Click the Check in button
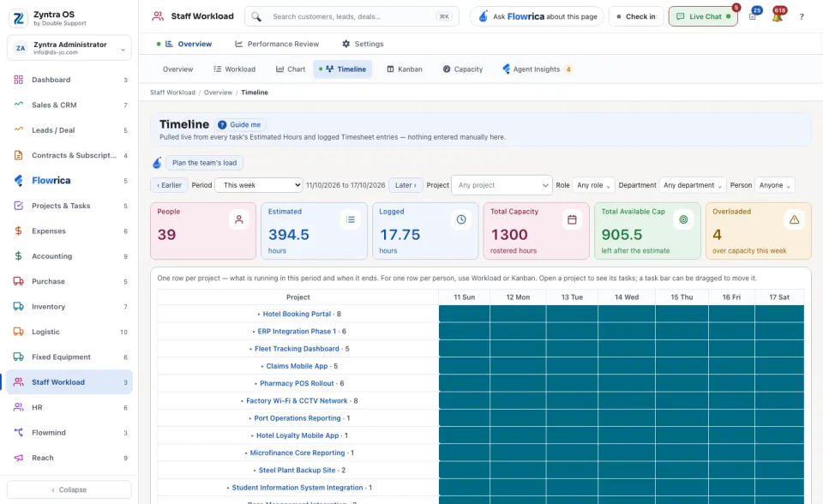The image size is (823, 504). [x=636, y=16]
